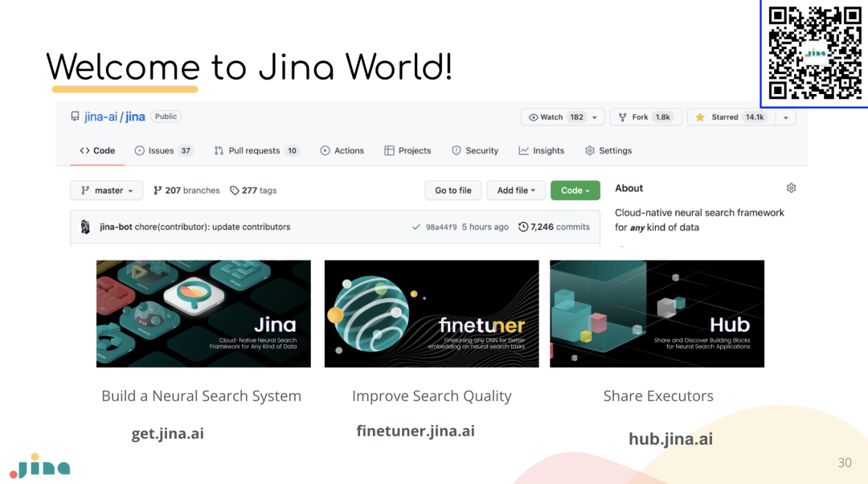
Task: Click the Fork count 1.8k
Action: click(x=662, y=117)
